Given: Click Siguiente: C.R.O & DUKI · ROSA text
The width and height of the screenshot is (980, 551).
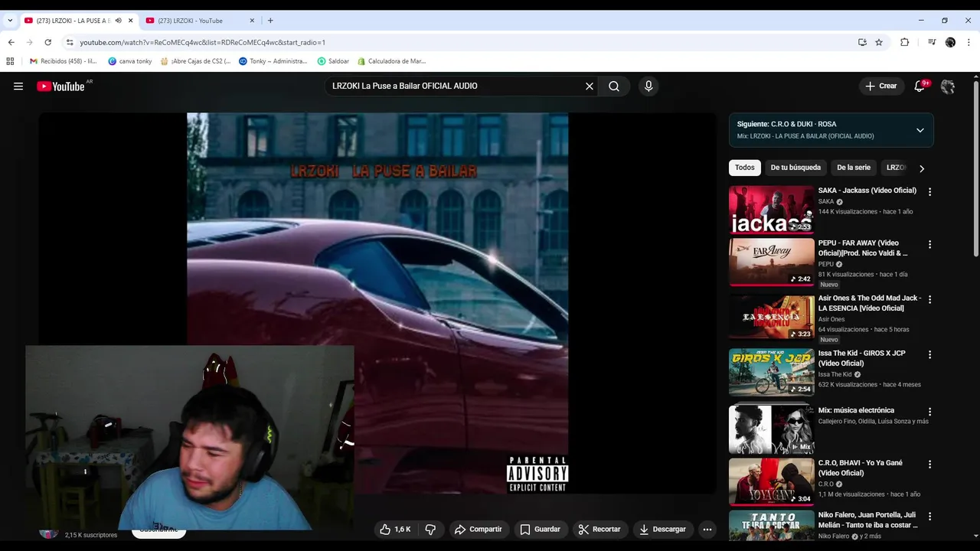Looking at the screenshot, I should (x=786, y=124).
